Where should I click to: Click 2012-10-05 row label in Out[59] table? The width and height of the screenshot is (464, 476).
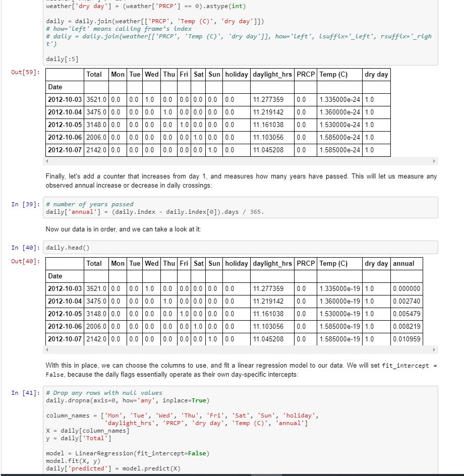click(x=65, y=125)
